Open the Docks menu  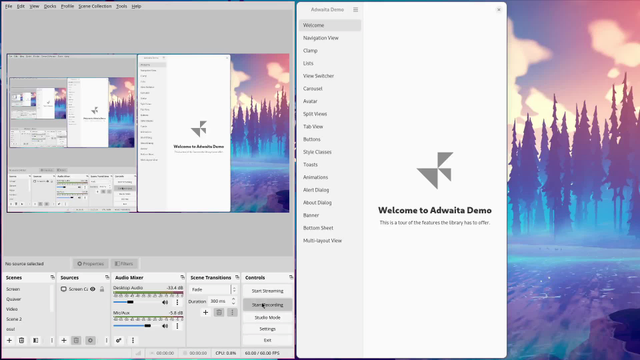pyautogui.click(x=50, y=6)
